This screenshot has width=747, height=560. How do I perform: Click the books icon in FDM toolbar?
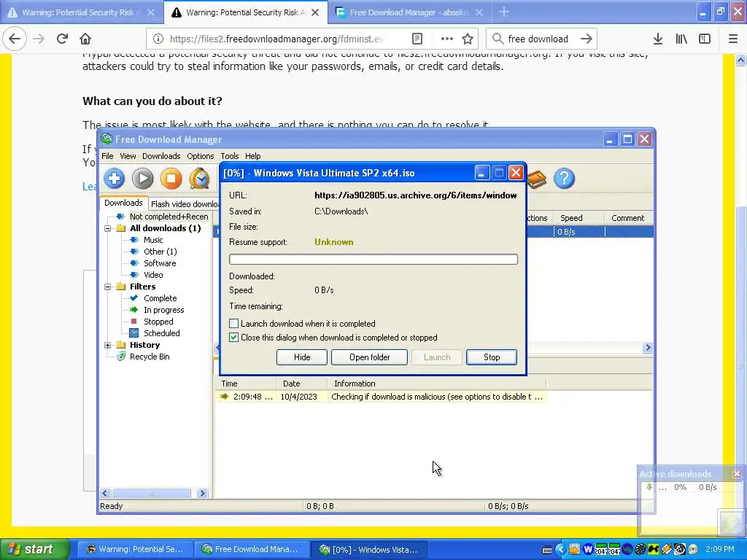(537, 179)
